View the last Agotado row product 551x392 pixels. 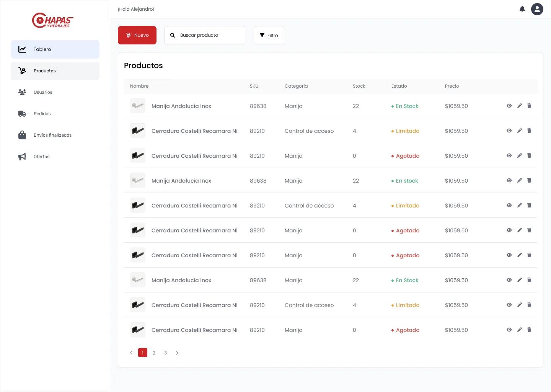[x=509, y=330]
